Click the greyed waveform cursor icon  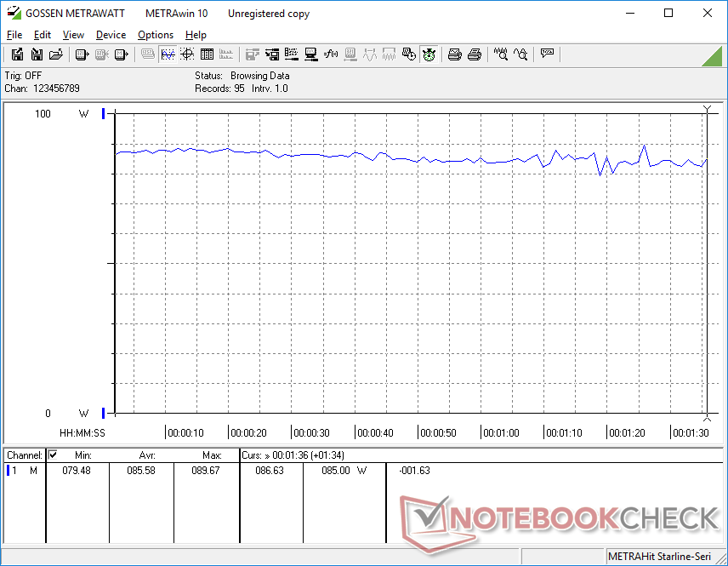370,54
